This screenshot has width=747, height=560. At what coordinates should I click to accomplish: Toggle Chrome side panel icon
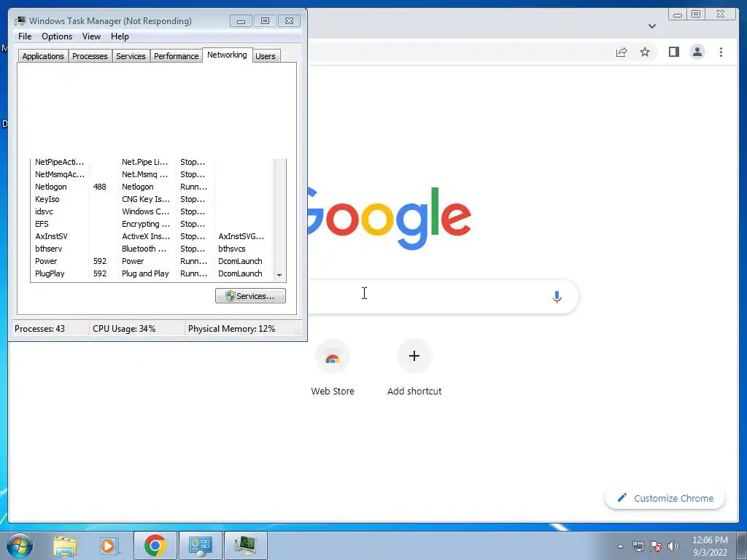coord(673,52)
